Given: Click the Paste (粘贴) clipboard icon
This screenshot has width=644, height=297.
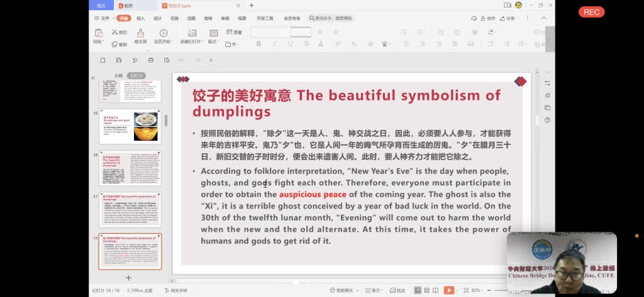Looking at the screenshot, I should pos(98,33).
